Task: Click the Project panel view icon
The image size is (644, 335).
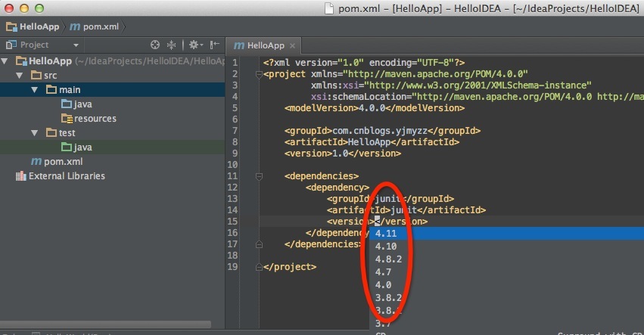Action: tap(11, 45)
